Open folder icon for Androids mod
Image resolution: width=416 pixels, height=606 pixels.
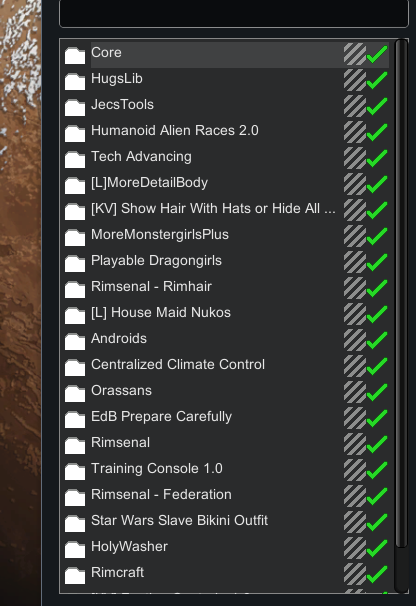[x=75, y=341]
